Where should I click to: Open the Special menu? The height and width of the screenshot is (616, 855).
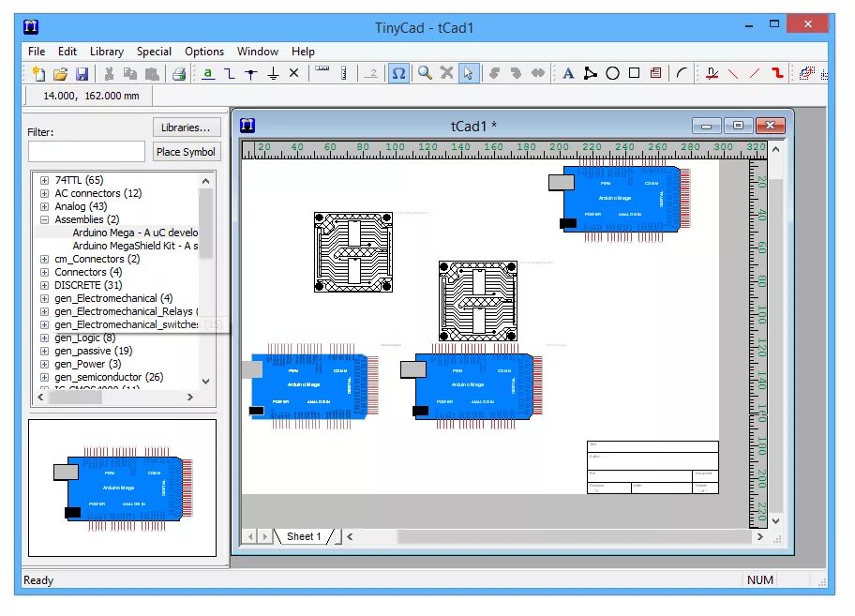click(x=154, y=52)
